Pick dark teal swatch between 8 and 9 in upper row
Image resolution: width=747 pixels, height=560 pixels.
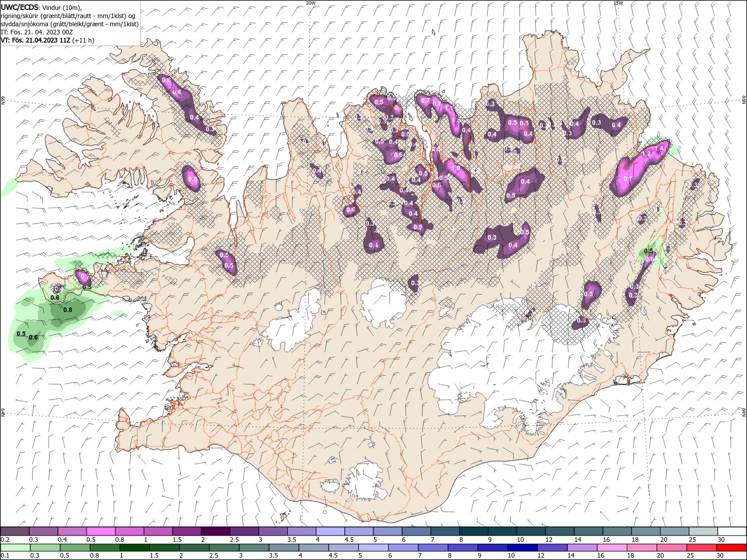coord(473,531)
